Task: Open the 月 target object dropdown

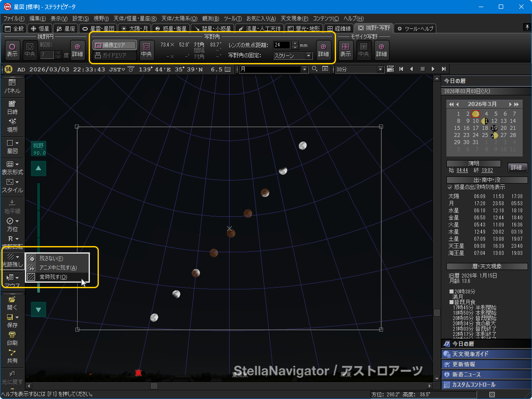Action: [304, 69]
